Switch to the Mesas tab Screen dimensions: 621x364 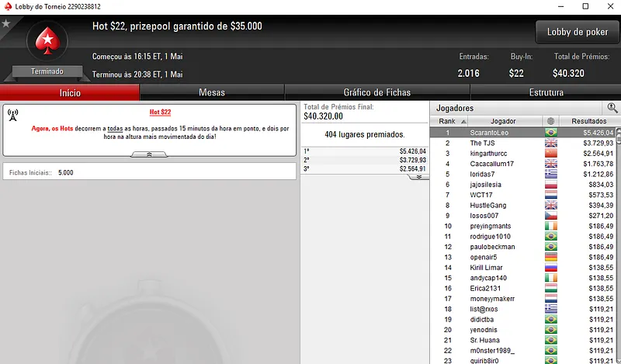[212, 92]
